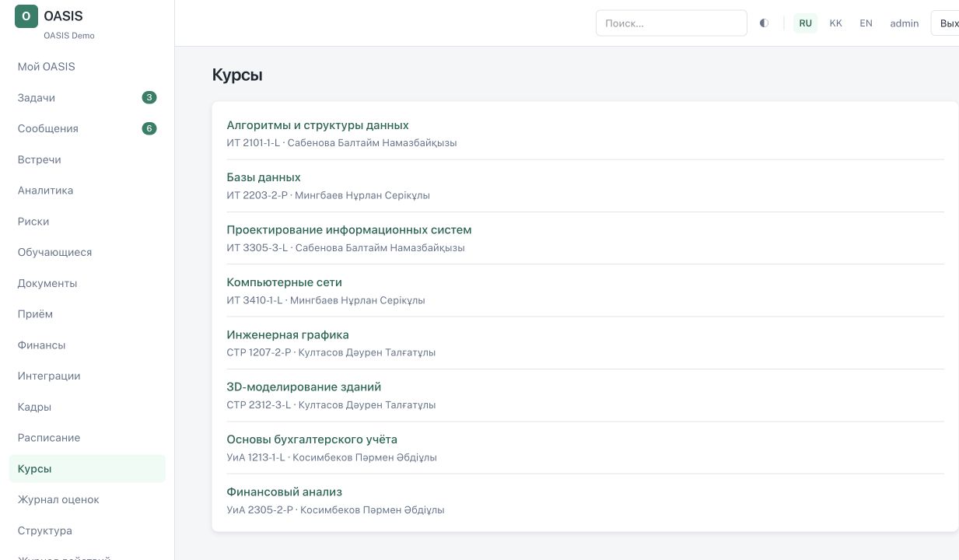Image resolution: width=959 pixels, height=560 pixels.
Task: Switch interface language to KK
Action: pyautogui.click(x=836, y=23)
